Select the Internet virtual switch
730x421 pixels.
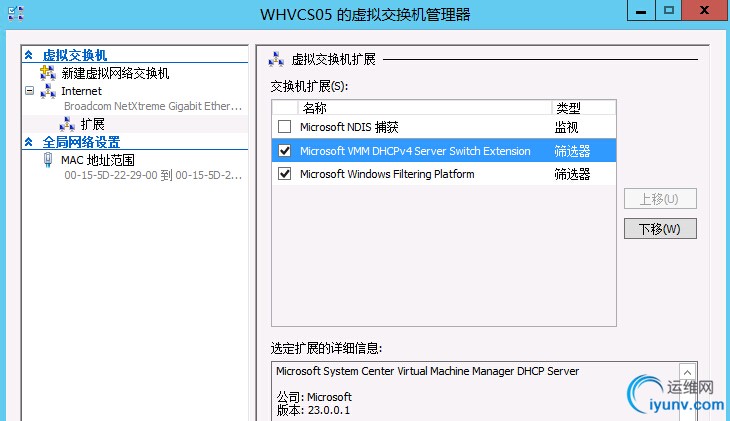point(81,91)
